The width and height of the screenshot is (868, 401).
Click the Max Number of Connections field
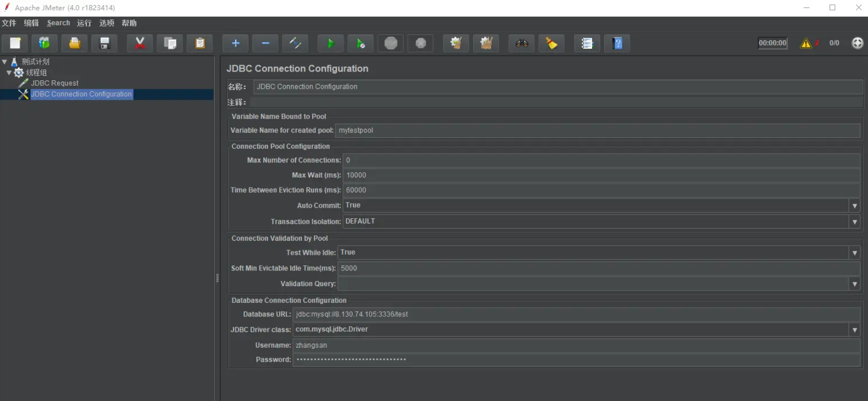[601, 160]
